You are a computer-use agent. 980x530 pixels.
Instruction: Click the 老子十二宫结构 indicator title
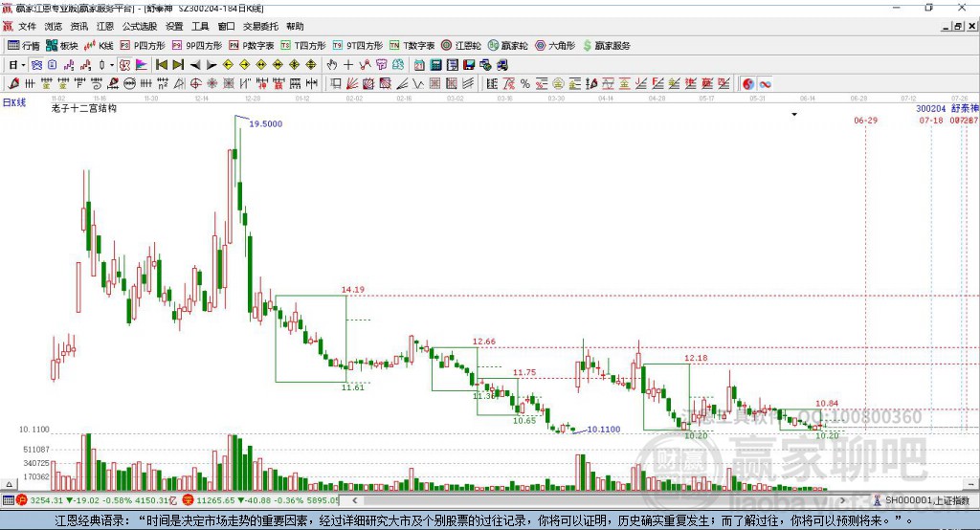coord(84,108)
